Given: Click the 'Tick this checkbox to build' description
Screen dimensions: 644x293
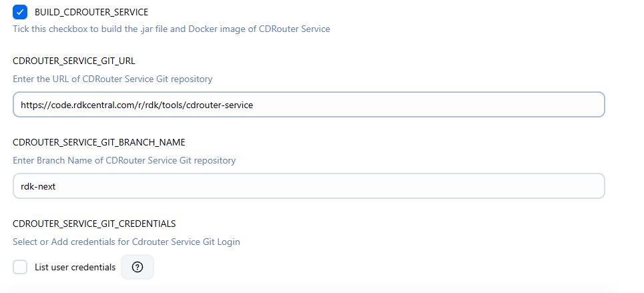Looking at the screenshot, I should [x=172, y=29].
